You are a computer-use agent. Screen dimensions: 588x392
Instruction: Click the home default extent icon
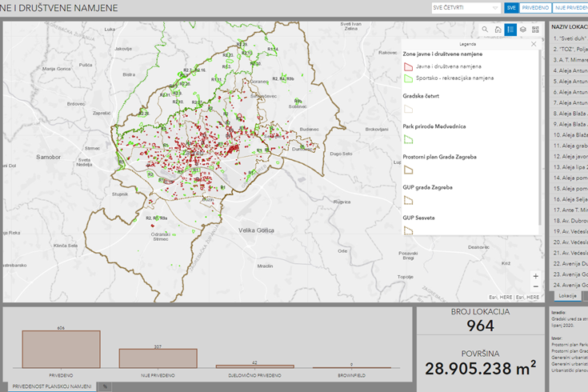tap(498, 30)
